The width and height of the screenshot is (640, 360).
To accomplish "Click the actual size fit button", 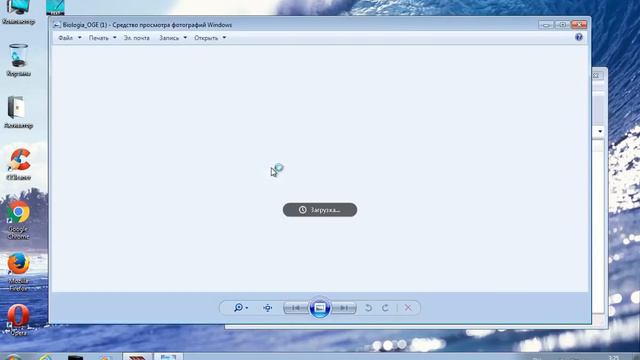I will tap(268, 308).
